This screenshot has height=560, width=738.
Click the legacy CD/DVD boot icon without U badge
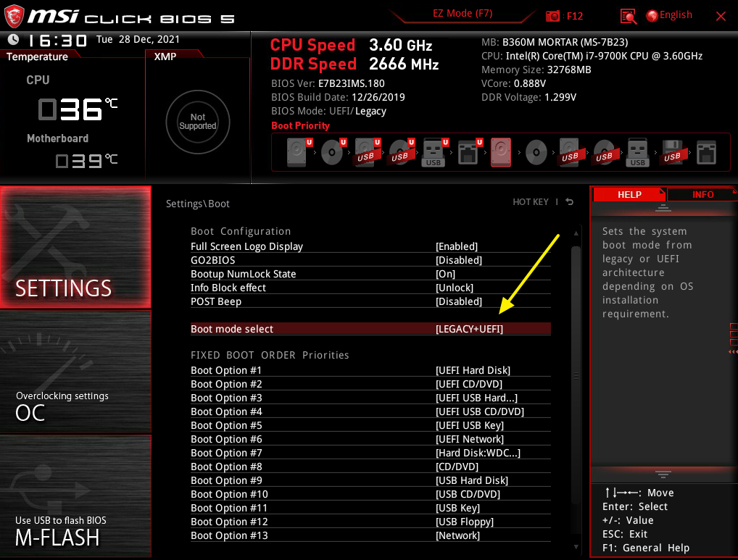click(x=536, y=152)
